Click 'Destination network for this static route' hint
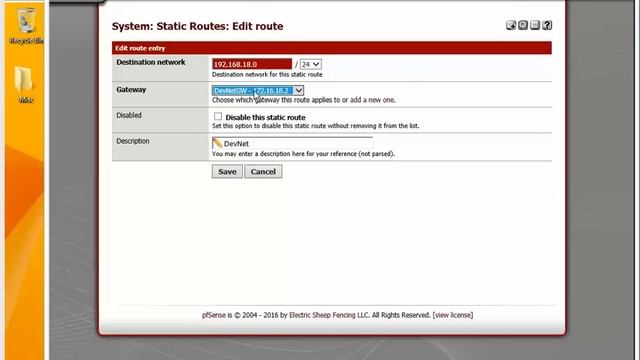This screenshot has width=640, height=360. (x=267, y=75)
